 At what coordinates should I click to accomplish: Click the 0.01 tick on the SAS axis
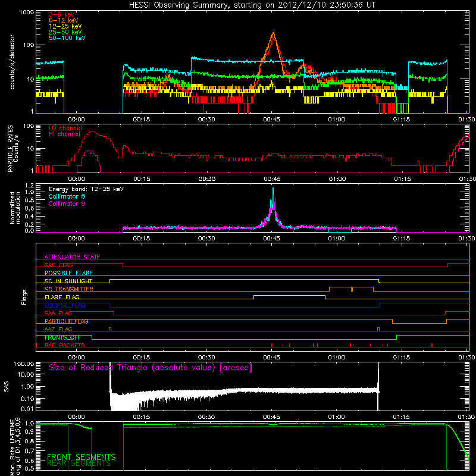tap(27, 409)
